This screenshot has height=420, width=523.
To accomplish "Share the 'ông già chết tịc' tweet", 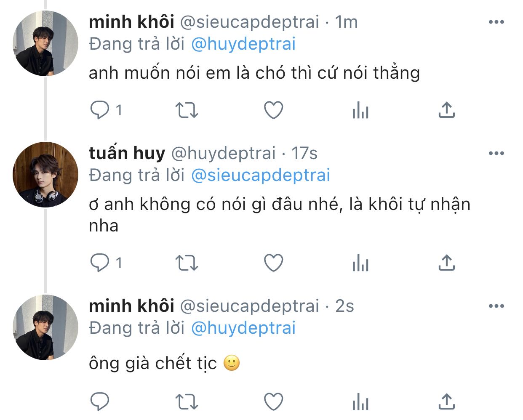I will click(x=446, y=401).
